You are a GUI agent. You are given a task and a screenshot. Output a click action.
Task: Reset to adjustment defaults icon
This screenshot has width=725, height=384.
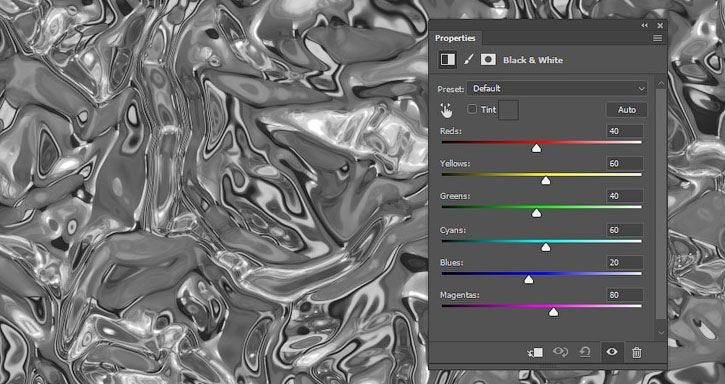click(585, 353)
